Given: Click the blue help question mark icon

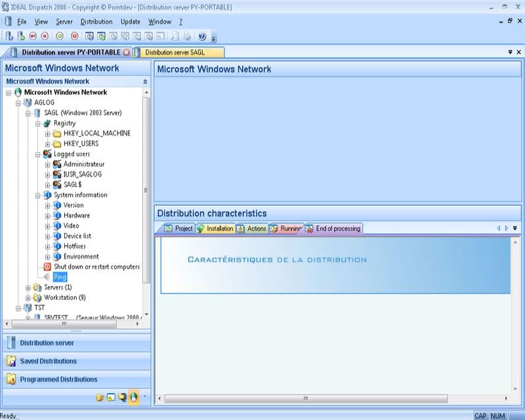Looking at the screenshot, I should click(202, 36).
